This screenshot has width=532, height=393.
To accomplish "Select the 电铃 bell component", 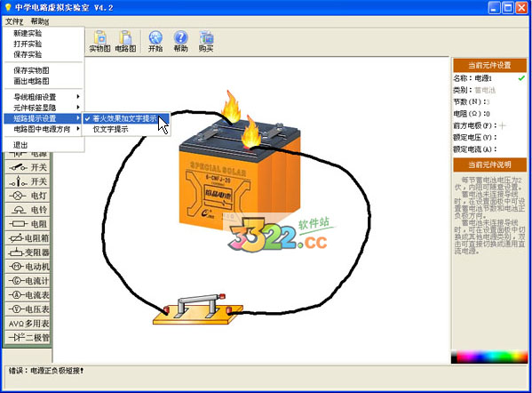I will point(28,210).
